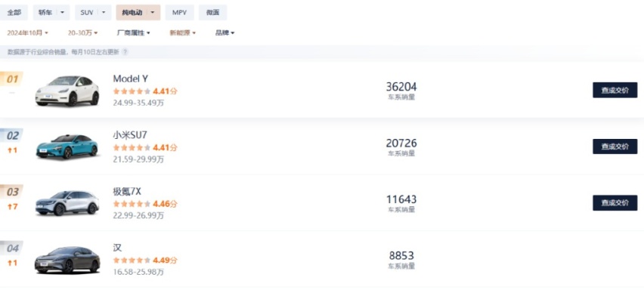Open the 2024年10月 date filter

(x=27, y=32)
